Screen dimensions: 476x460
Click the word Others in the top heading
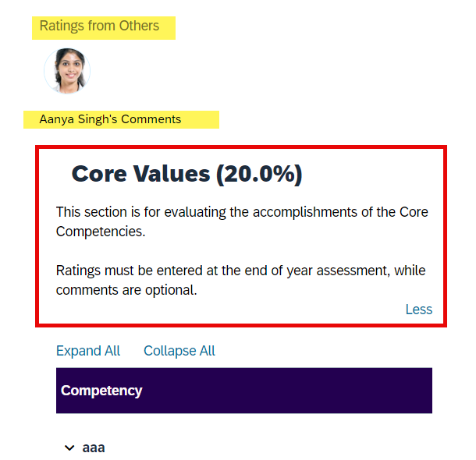pos(139,26)
